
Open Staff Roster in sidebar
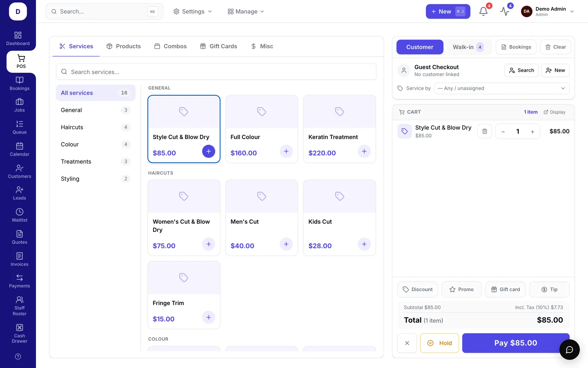coord(19,306)
